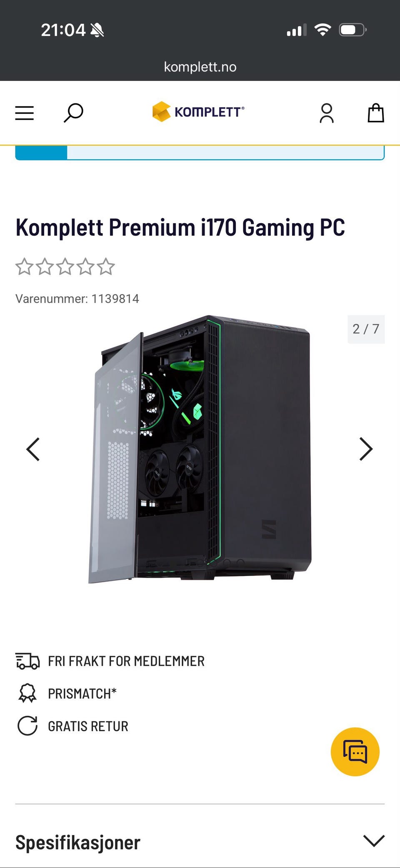Viewport: 400px width, 868px height.
Task: Go to Komplett home logo
Action: (198, 112)
